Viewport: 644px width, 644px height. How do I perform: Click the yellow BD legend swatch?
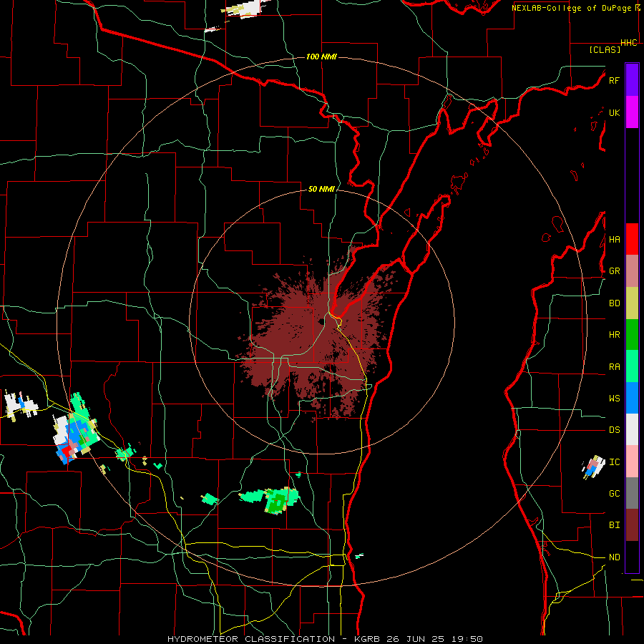point(632,303)
